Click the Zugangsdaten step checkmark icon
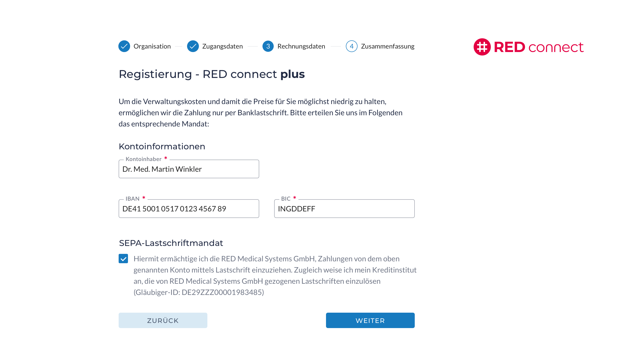This screenshot has height=364, width=638. (193, 46)
